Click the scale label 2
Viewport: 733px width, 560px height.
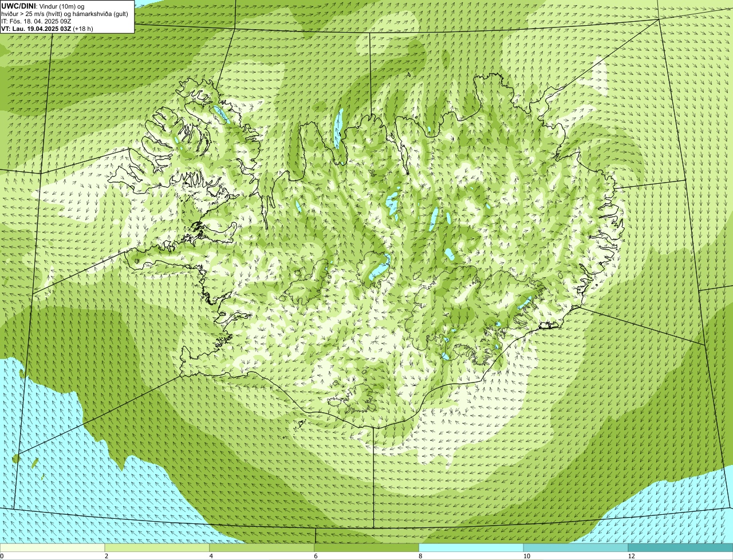pyautogui.click(x=107, y=556)
